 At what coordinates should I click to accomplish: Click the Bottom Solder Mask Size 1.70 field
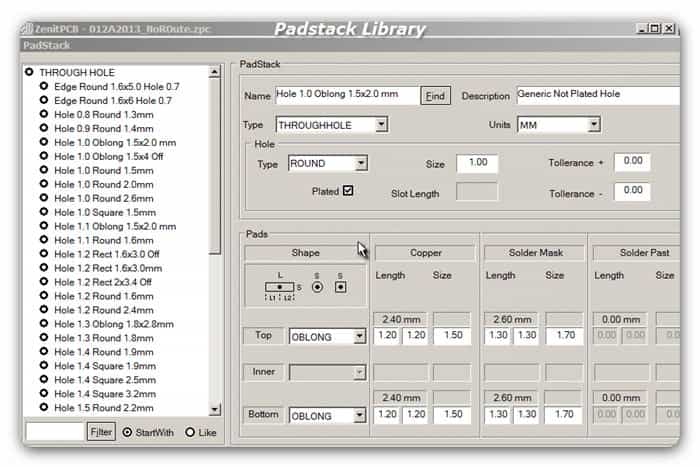pos(564,415)
